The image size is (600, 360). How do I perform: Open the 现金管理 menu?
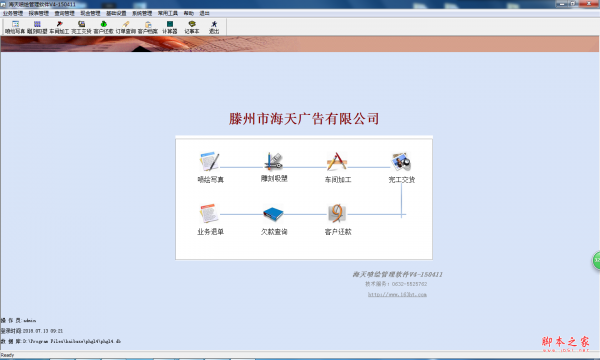click(x=90, y=13)
